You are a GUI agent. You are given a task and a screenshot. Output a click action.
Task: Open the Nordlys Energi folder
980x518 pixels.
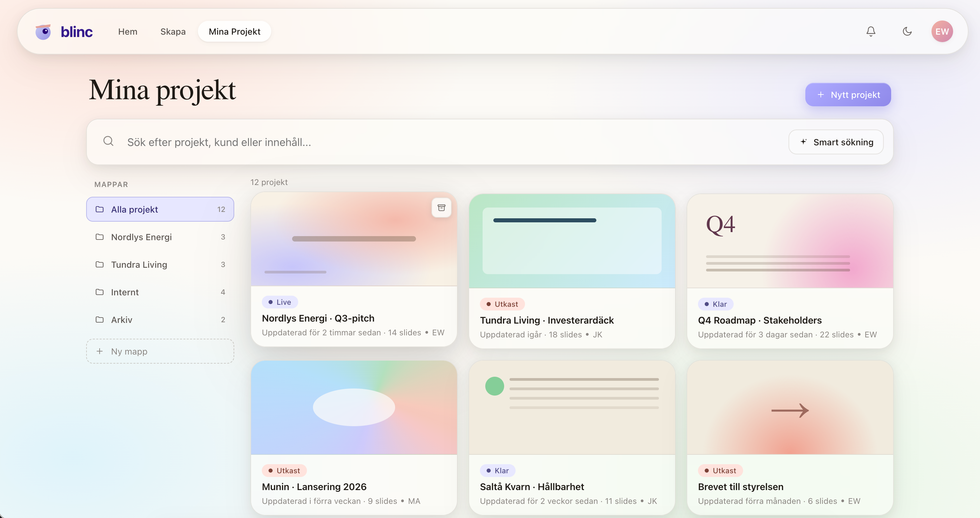pos(160,237)
